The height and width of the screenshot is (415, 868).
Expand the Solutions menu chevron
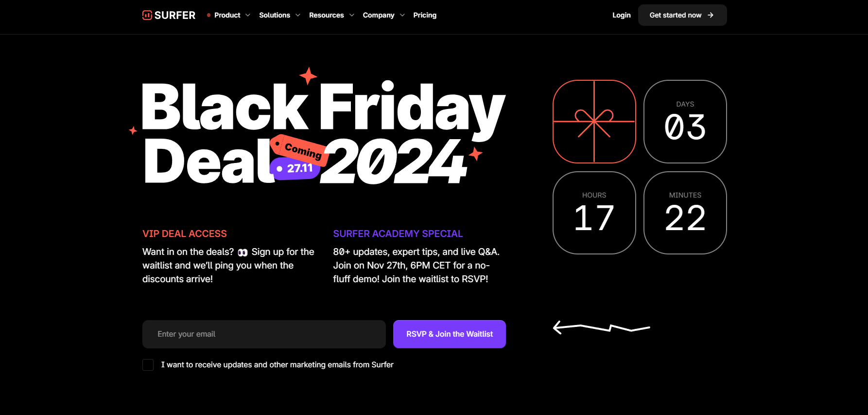[x=298, y=15]
